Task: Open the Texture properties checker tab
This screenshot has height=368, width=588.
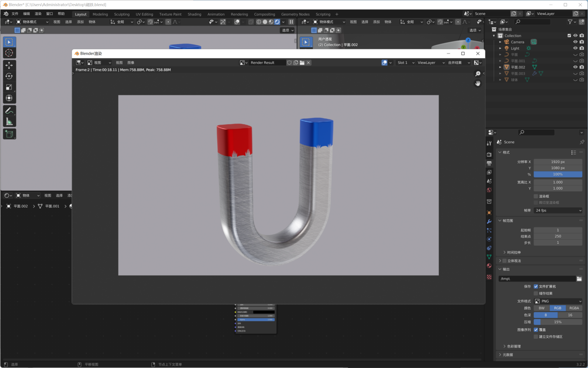Action: click(489, 277)
